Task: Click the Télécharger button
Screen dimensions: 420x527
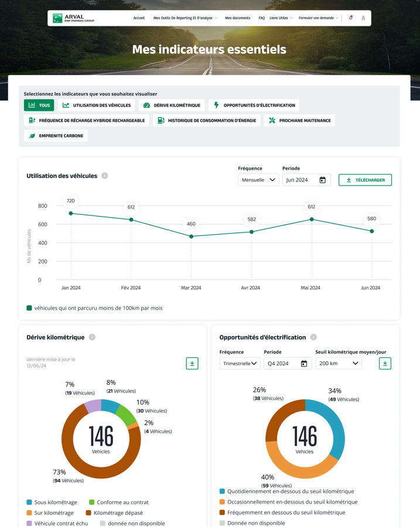Action: pyautogui.click(x=365, y=180)
